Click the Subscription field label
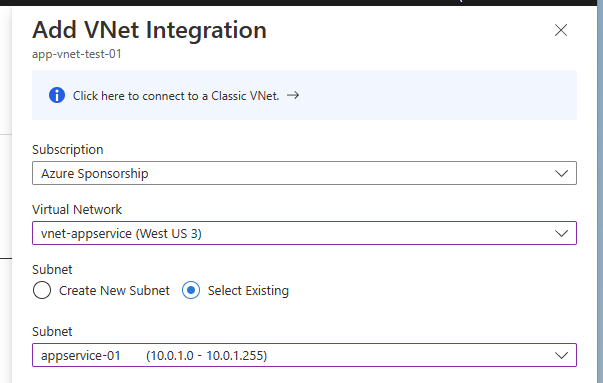Viewport: 603px width, 383px height. click(68, 150)
